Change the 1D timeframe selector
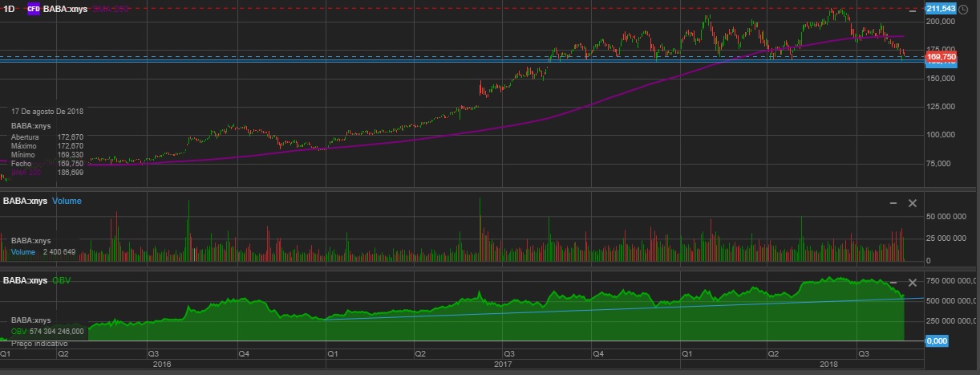The image size is (980, 375). (x=10, y=9)
